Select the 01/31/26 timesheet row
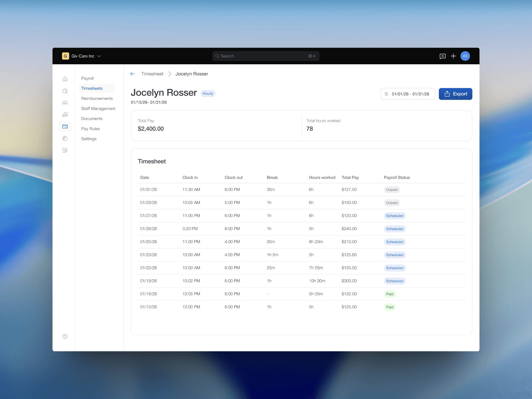Screen dimensions: 532x399 tap(301, 190)
